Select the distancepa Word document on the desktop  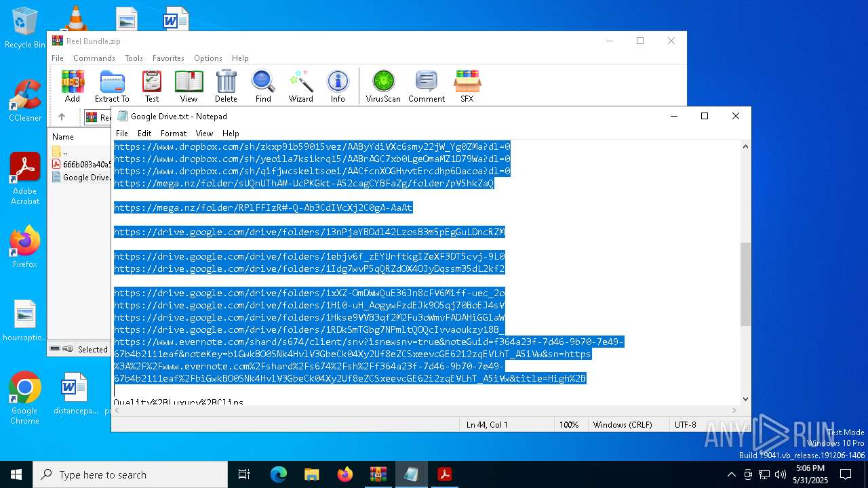pos(76,394)
